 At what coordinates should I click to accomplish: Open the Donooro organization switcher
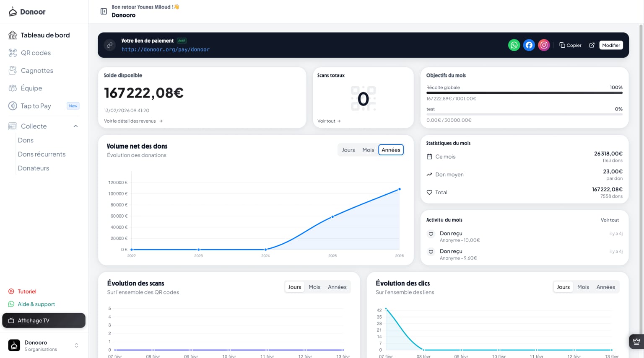[44, 345]
